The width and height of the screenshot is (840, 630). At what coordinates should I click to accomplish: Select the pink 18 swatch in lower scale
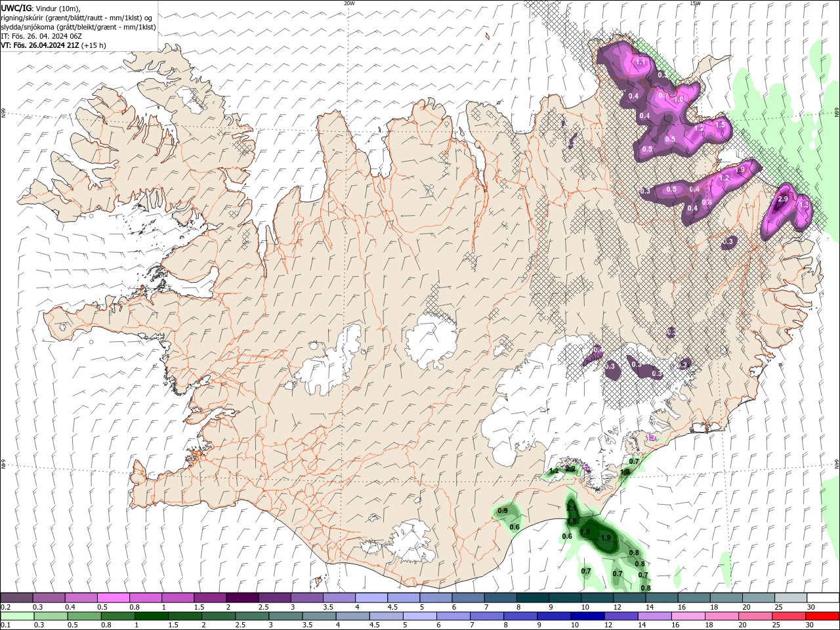(722, 616)
